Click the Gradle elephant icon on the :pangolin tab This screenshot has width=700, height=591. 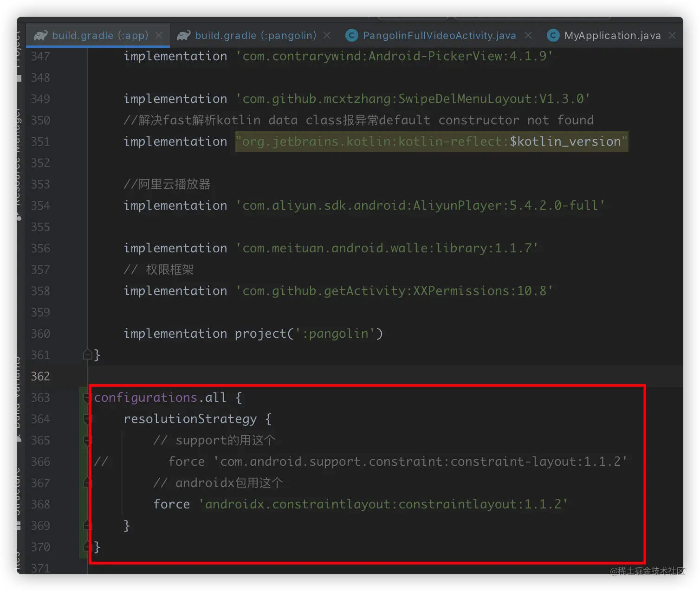(184, 36)
